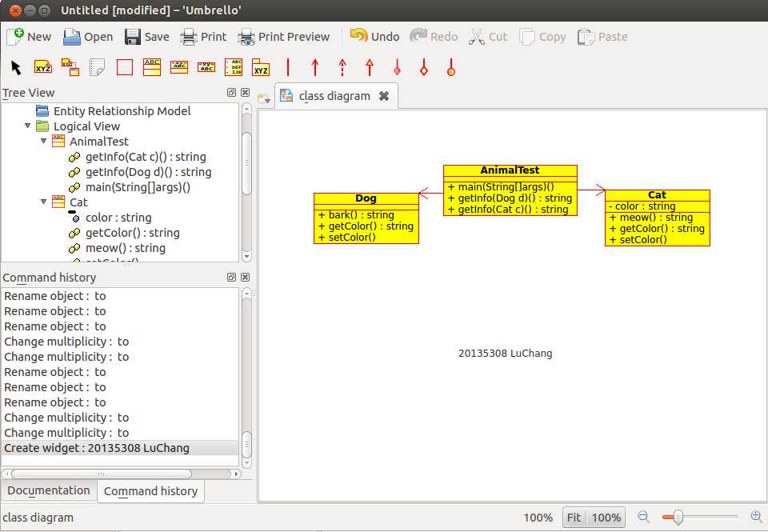
Task: Select Entity Relationship Model in tree
Action: 122,111
